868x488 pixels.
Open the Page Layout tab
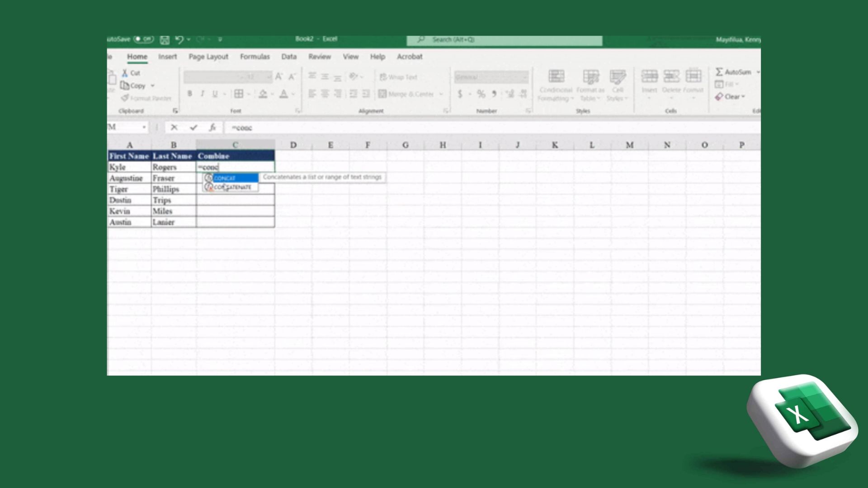(x=208, y=56)
